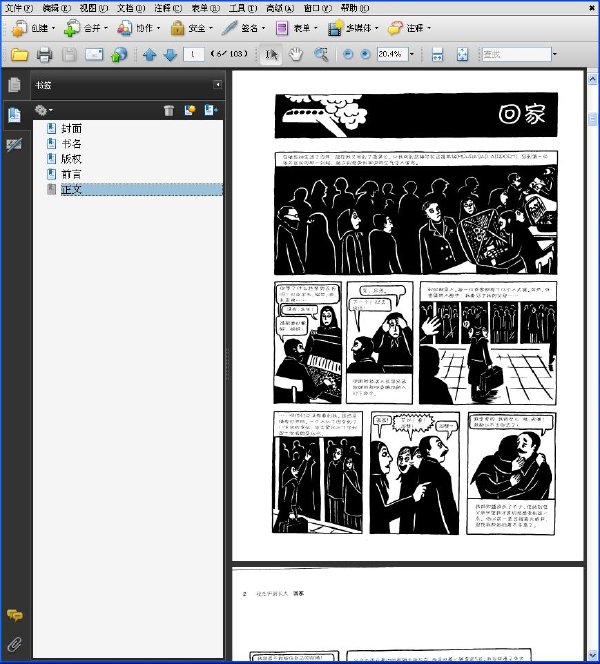The height and width of the screenshot is (664, 600).
Task: Click the page number input field
Action: tap(194, 54)
